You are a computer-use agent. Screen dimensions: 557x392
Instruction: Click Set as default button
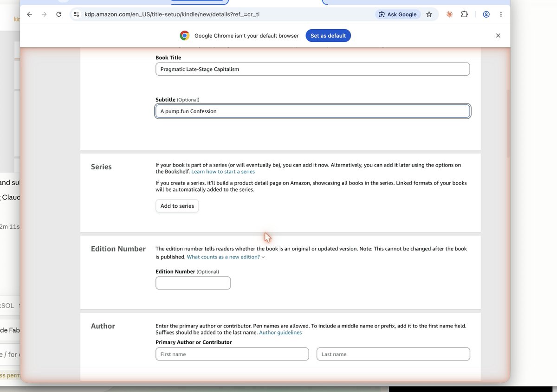[x=328, y=36]
